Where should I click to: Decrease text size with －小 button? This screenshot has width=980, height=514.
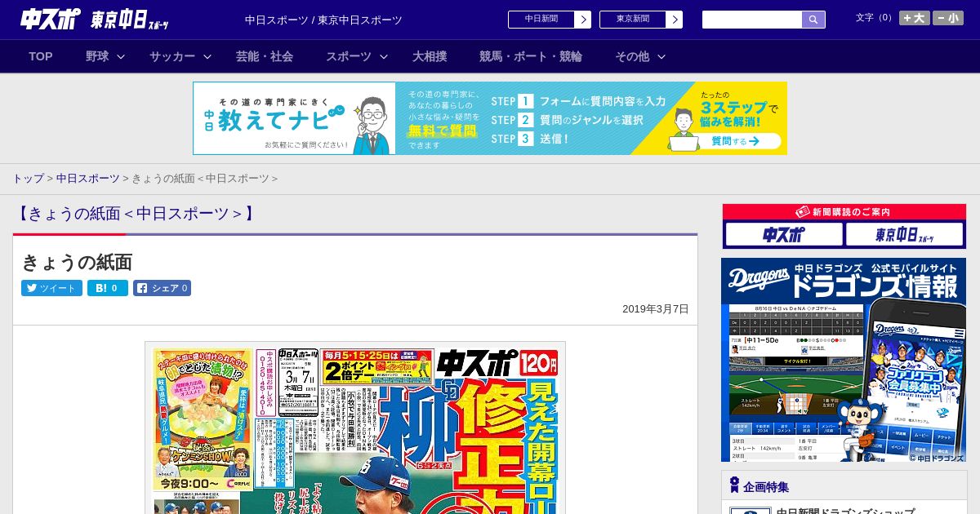click(x=948, y=18)
